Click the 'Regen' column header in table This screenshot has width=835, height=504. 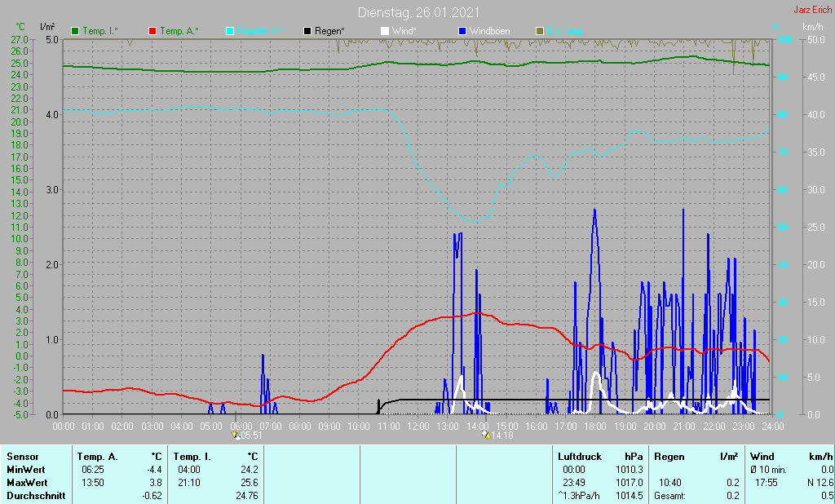click(x=669, y=457)
